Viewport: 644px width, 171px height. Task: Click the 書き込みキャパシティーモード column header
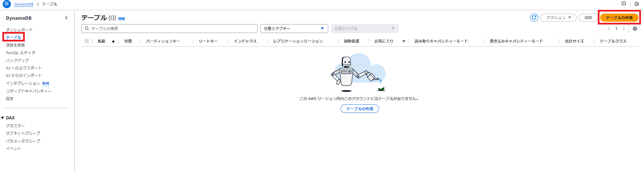516,41
